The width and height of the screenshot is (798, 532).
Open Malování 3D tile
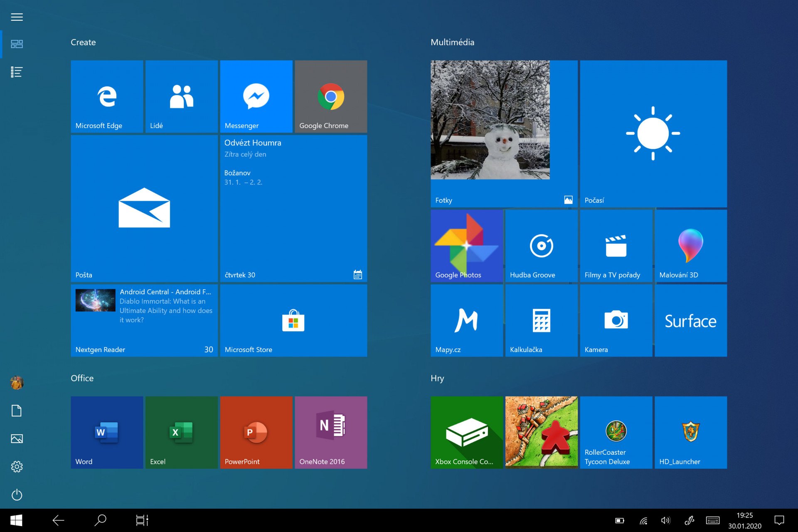pyautogui.click(x=690, y=246)
